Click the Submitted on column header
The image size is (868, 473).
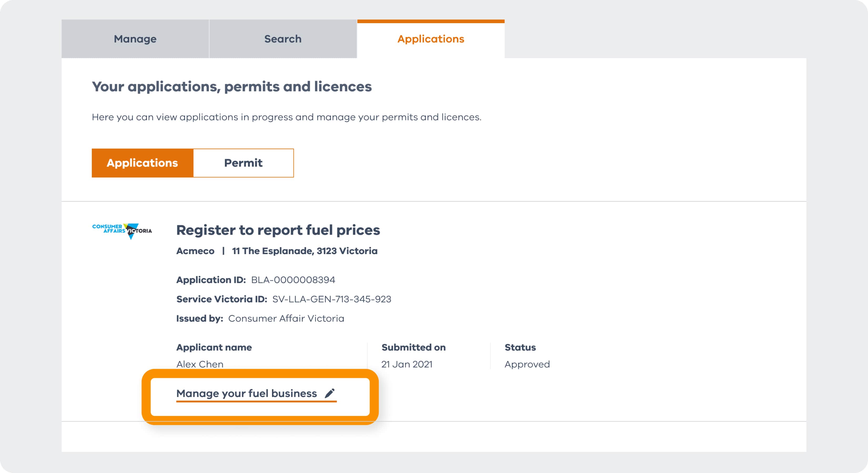pyautogui.click(x=413, y=347)
